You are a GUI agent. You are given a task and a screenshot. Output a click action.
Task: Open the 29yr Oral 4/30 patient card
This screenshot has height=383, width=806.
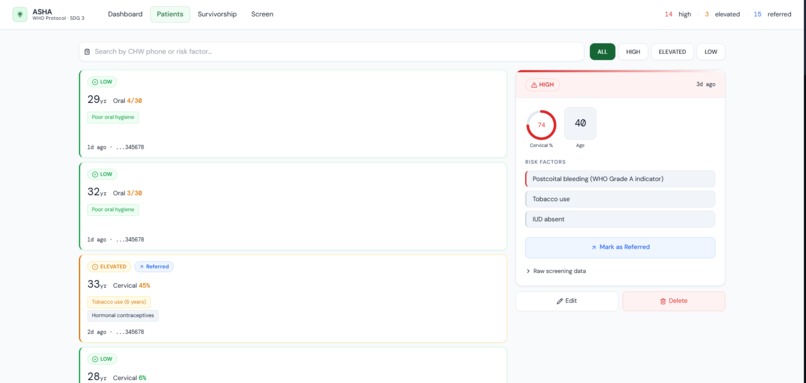pos(293,114)
